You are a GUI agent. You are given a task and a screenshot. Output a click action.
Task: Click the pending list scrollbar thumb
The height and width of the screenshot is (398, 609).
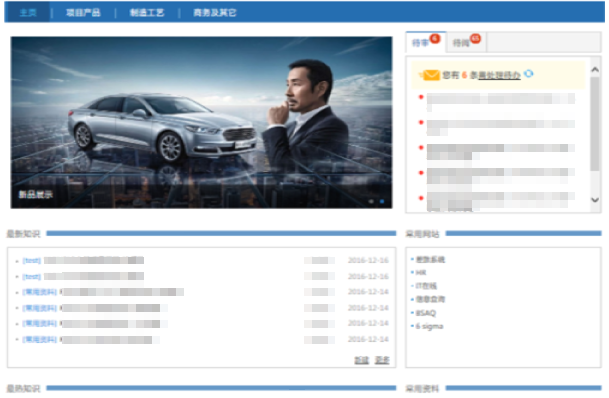tap(595, 123)
